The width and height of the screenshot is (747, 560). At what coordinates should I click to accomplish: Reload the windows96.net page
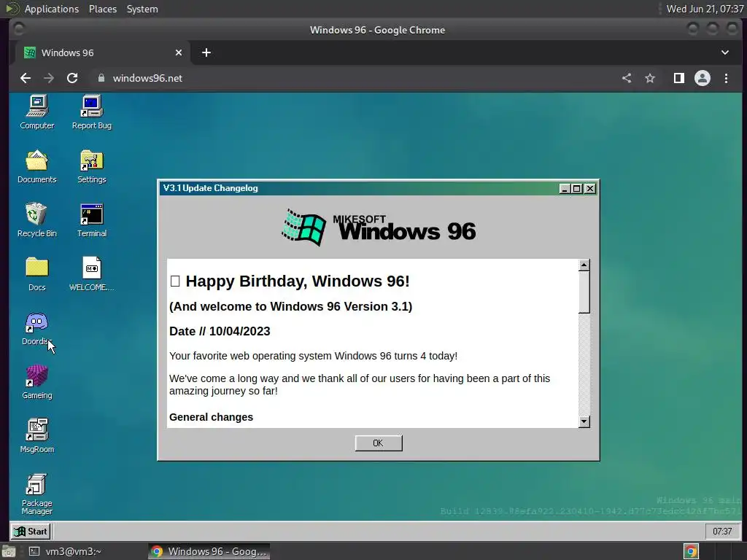(72, 78)
